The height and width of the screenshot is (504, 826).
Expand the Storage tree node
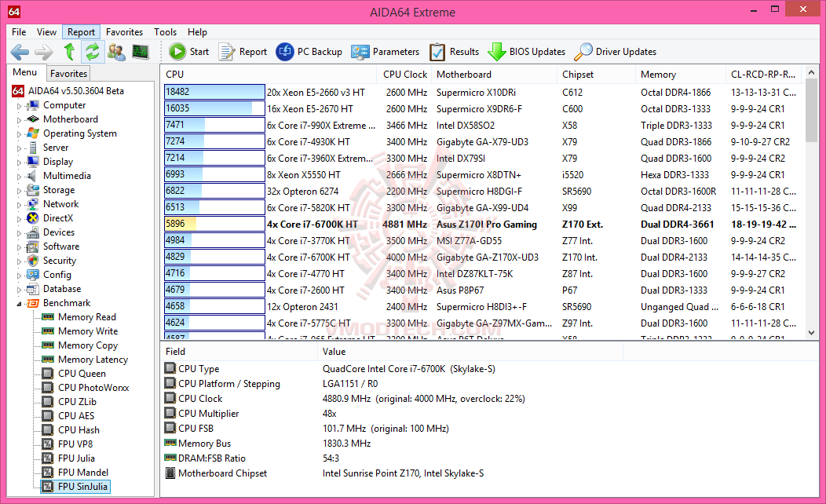point(19,191)
